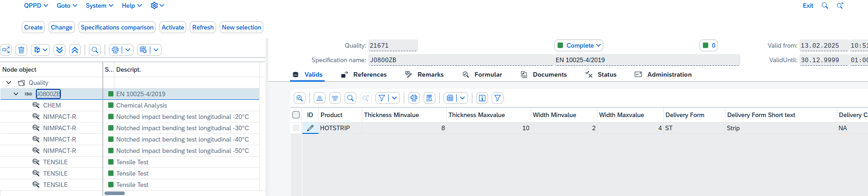The height and width of the screenshot is (196, 868).
Task: Open the filter dropdown arrow in Valids toolbar
Action: (395, 98)
